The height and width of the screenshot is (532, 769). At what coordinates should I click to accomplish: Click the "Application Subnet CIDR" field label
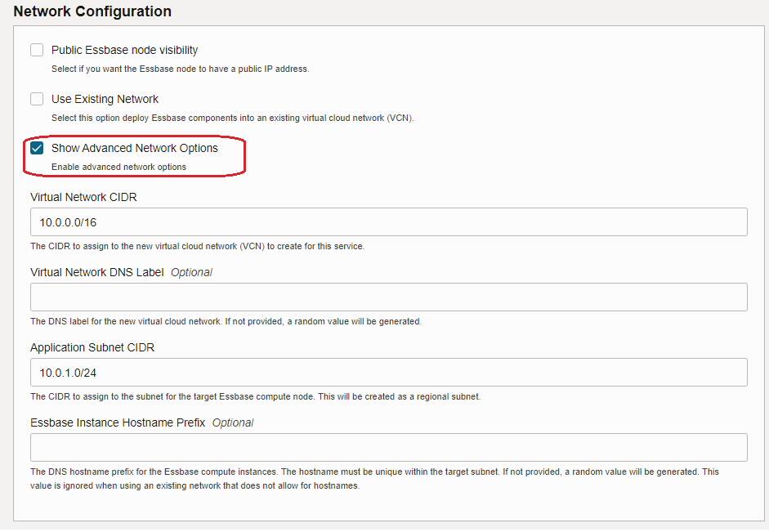(x=92, y=347)
